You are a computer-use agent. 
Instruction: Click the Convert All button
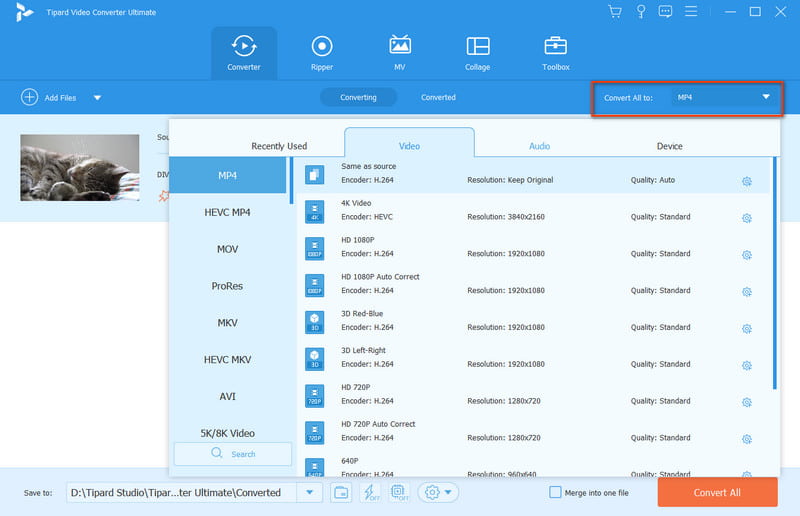coord(717,493)
